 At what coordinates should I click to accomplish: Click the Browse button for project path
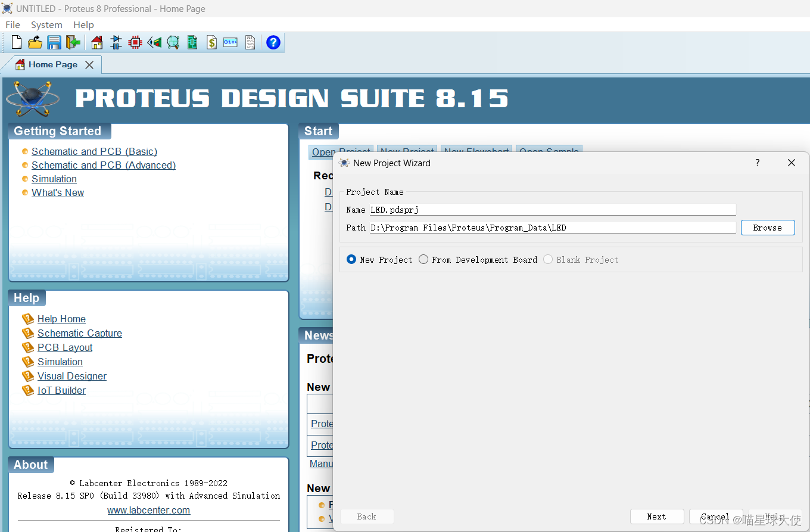click(x=767, y=227)
